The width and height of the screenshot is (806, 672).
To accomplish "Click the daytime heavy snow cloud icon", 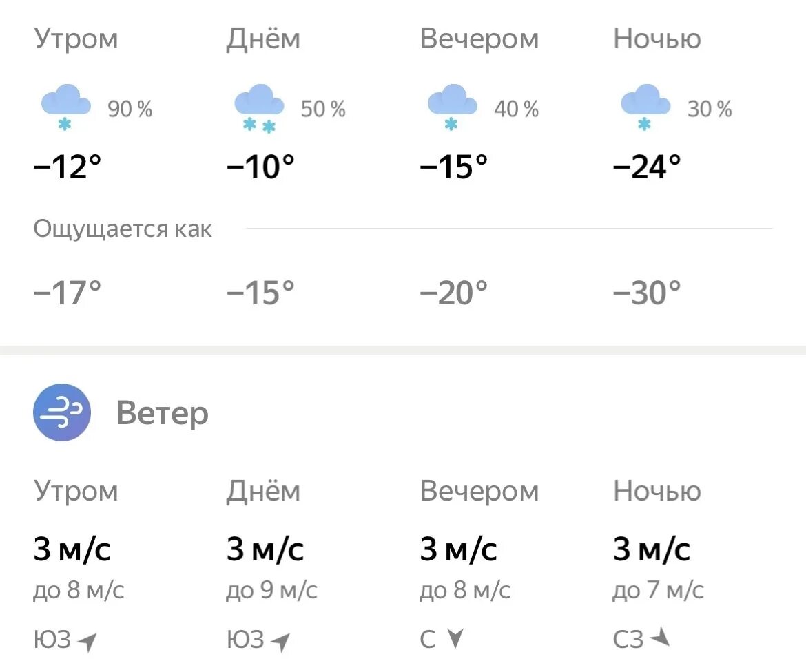I will pos(259,107).
